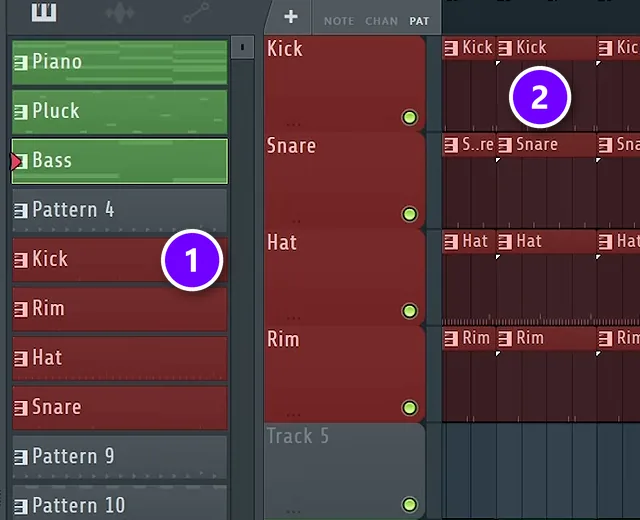The image size is (640, 520).
Task: Mute Track 5
Action: tap(409, 504)
